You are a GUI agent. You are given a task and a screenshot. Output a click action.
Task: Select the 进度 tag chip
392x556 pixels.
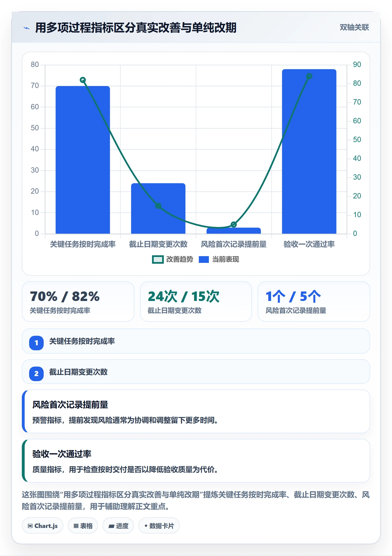click(x=118, y=526)
